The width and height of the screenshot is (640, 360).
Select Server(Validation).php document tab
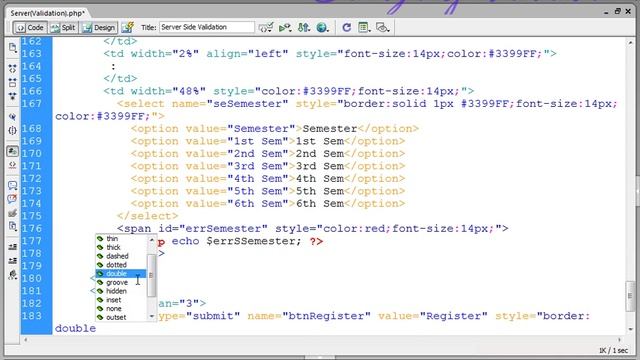tap(47, 13)
